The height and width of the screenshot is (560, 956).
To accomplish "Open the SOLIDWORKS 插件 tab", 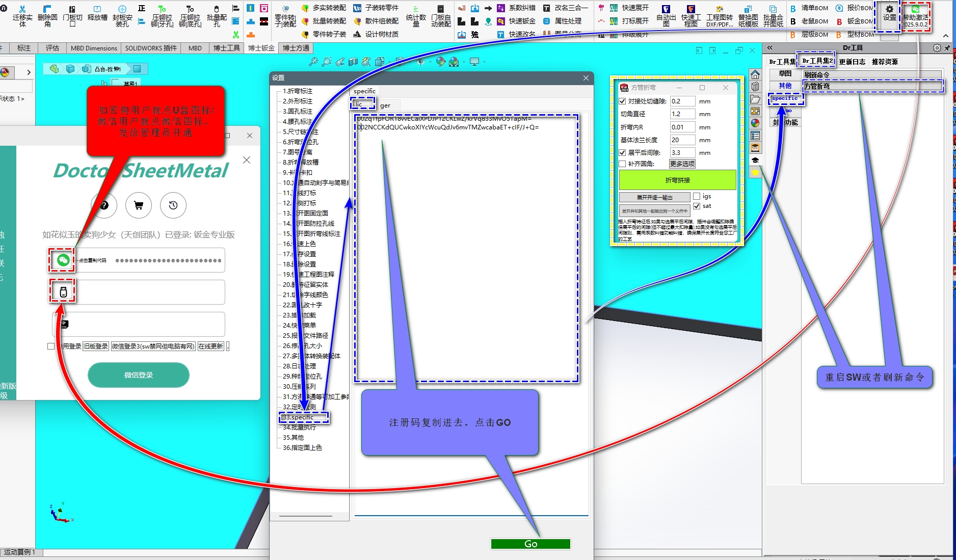I will (151, 48).
